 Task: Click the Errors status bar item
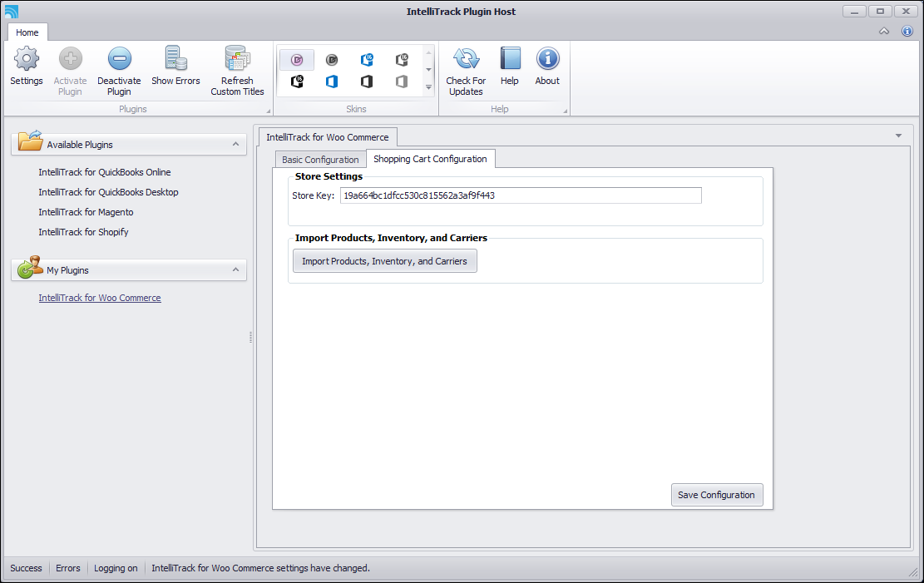(x=67, y=568)
